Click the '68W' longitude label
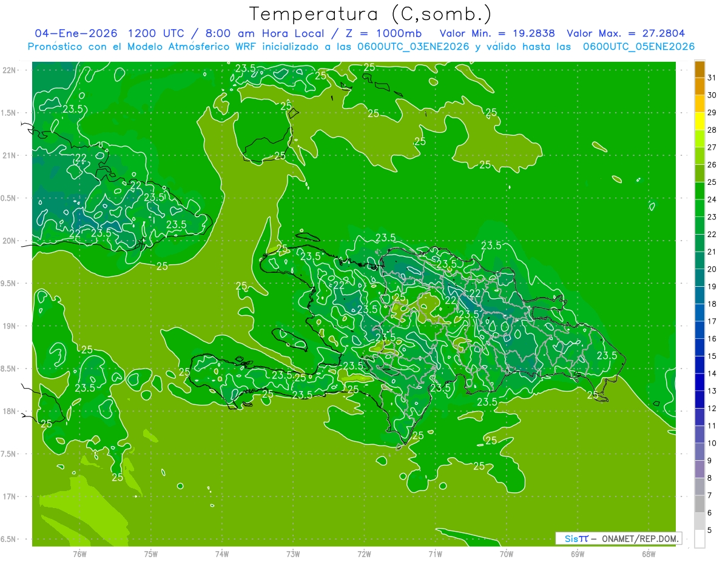The image size is (728, 562). coord(649,554)
